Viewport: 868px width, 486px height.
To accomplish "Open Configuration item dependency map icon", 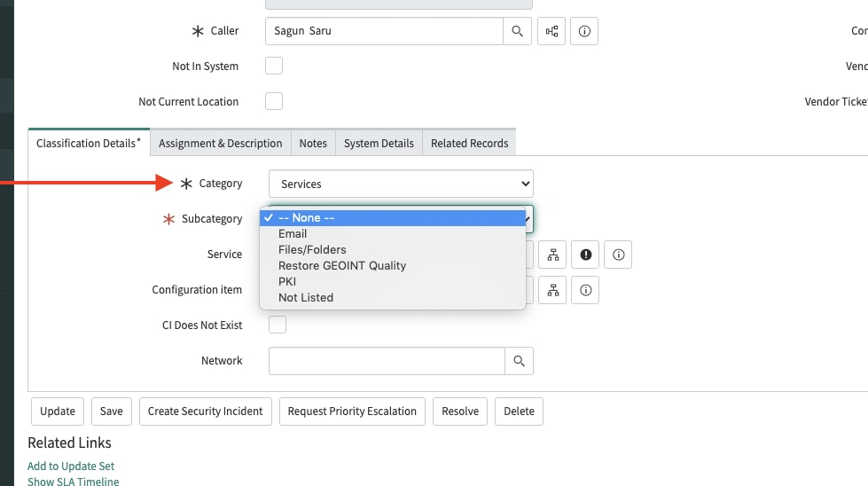I will [x=553, y=290].
